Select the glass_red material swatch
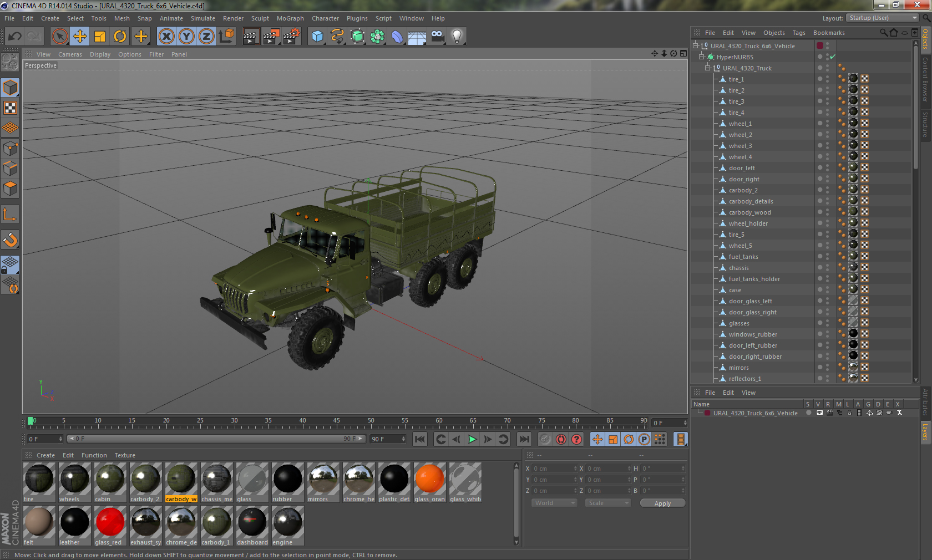 110,526
